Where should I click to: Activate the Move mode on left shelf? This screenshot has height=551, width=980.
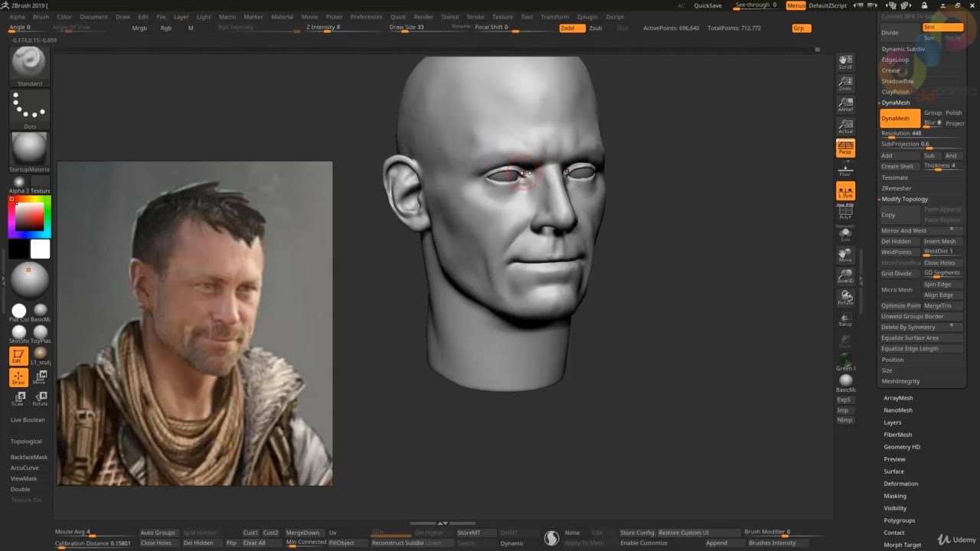click(41, 377)
